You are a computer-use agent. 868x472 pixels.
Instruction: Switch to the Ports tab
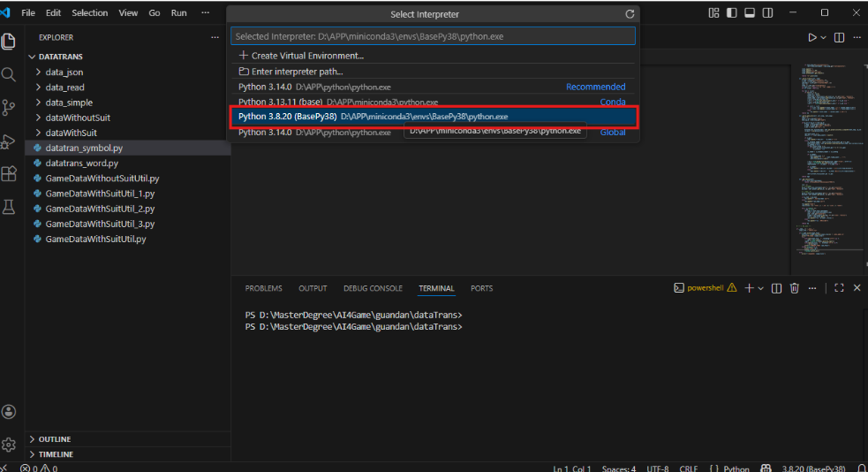481,288
